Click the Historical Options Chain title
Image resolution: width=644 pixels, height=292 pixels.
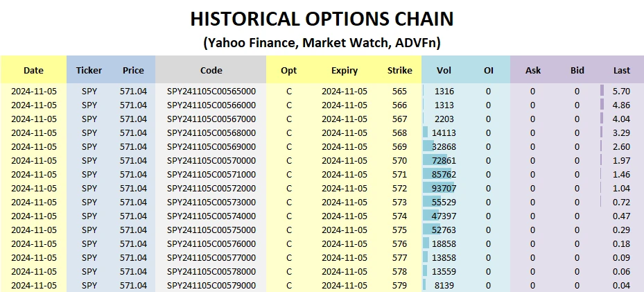click(x=322, y=17)
